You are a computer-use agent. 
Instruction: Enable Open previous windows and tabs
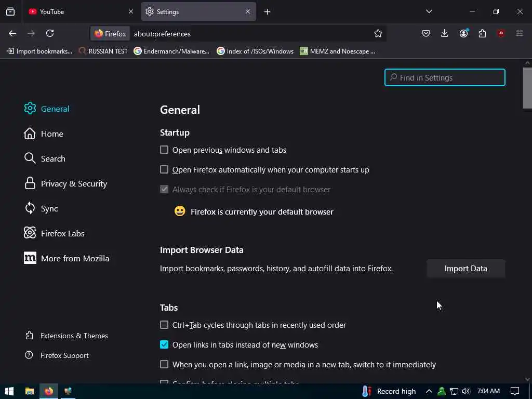164,150
